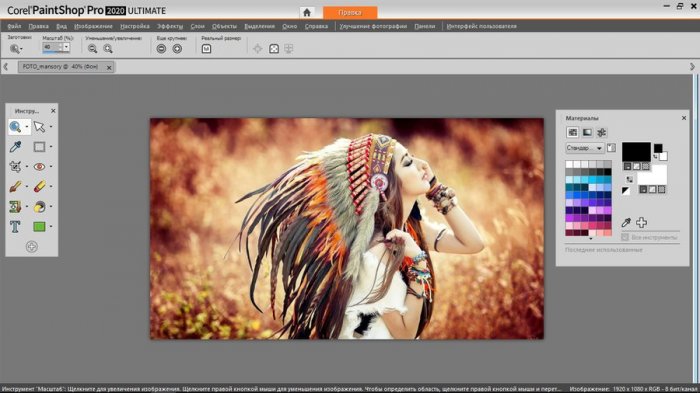The image size is (700, 393).
Task: Click the dropper icon in Materials palette
Action: [626, 222]
